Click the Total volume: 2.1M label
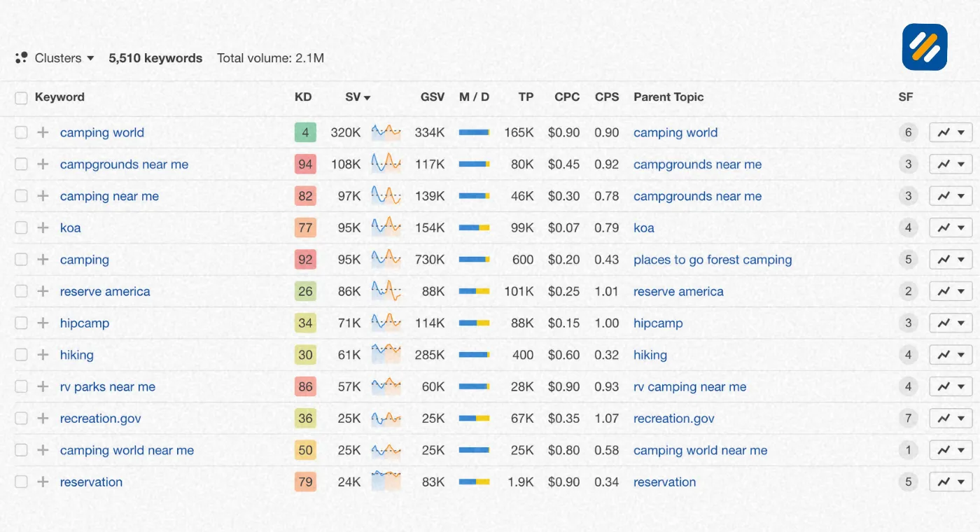This screenshot has width=980, height=532. click(270, 58)
